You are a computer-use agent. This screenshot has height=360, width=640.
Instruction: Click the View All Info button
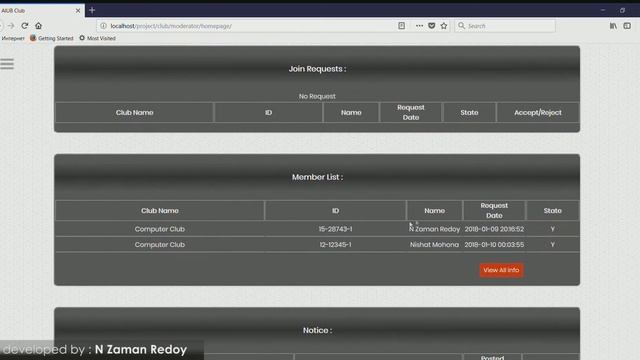point(501,270)
